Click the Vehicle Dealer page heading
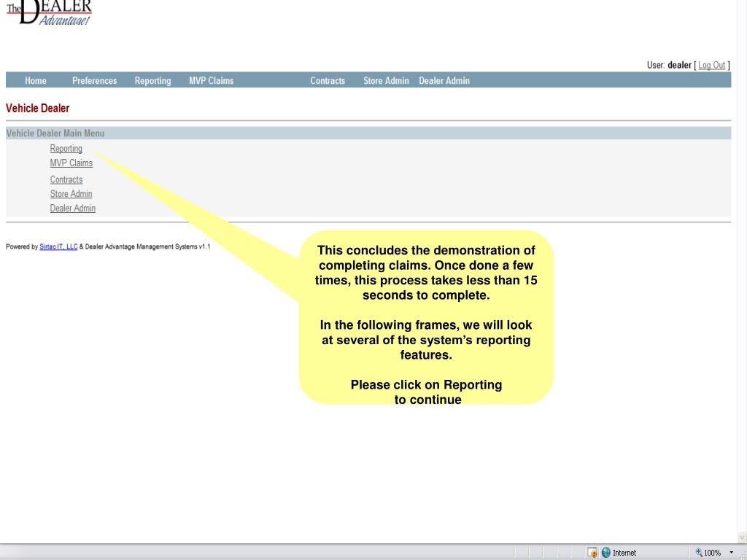The height and width of the screenshot is (560, 747). coord(38,108)
